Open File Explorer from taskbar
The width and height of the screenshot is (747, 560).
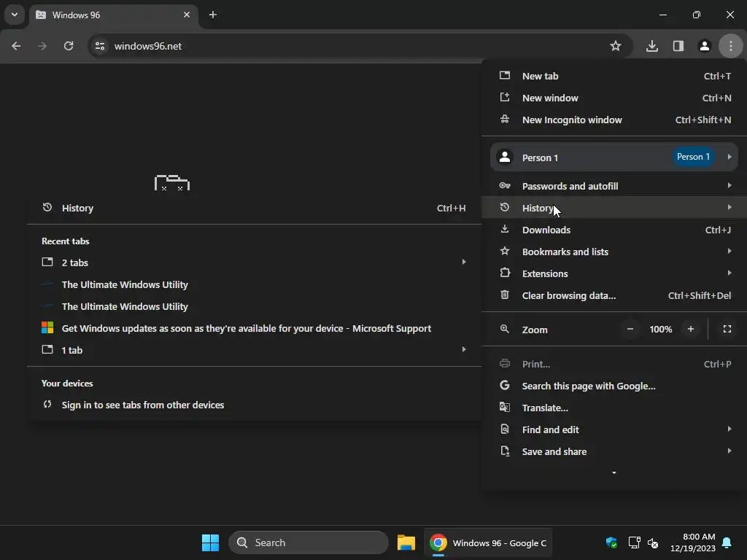[406, 542]
